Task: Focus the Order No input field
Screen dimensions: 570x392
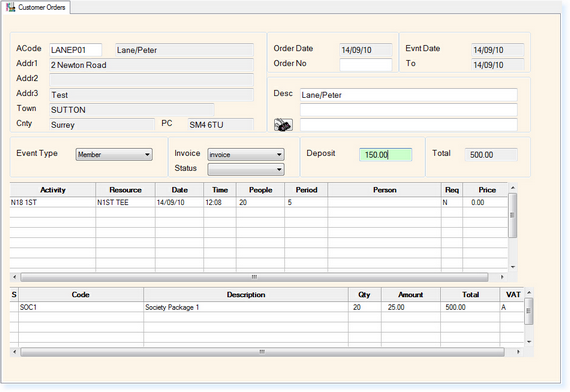Action: (x=366, y=65)
